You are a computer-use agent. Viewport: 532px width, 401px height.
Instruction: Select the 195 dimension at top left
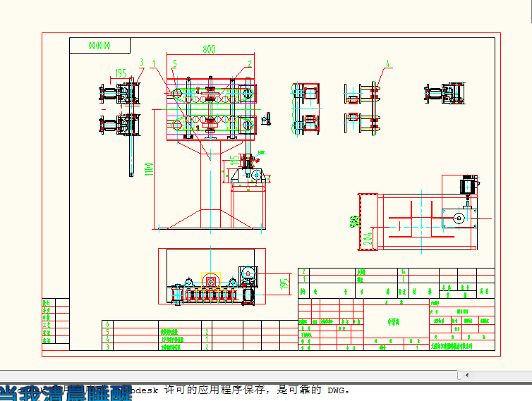pyautogui.click(x=121, y=73)
